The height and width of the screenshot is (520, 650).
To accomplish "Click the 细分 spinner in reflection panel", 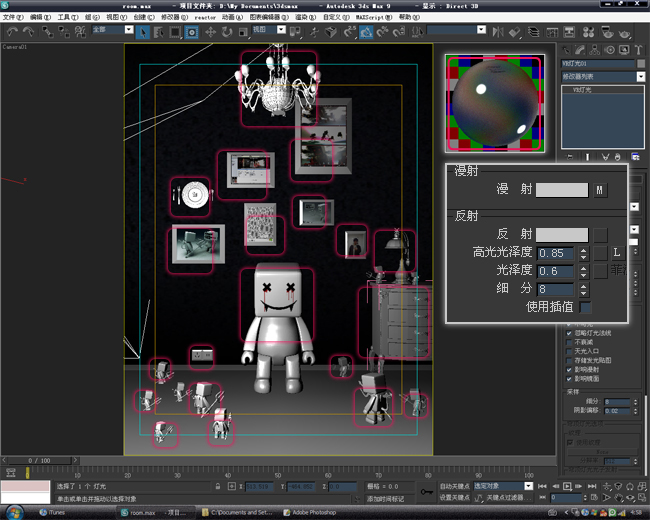I will point(583,289).
